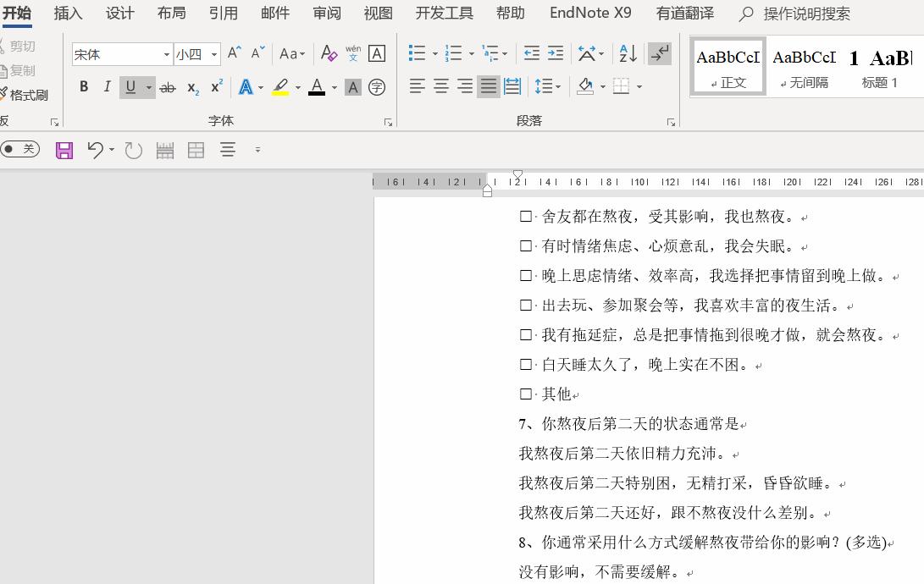Toggle show/hide paragraph marks
Viewport: 924px width, 584px height.
tap(660, 52)
